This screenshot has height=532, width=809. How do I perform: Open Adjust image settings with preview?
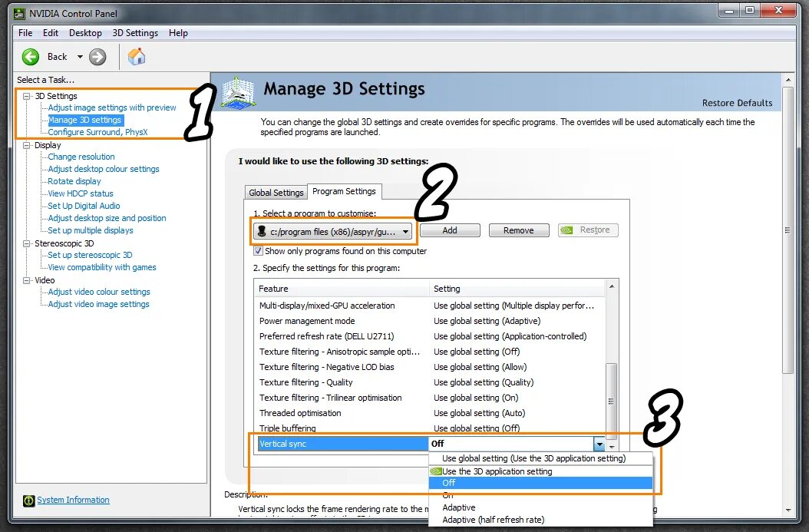point(112,107)
